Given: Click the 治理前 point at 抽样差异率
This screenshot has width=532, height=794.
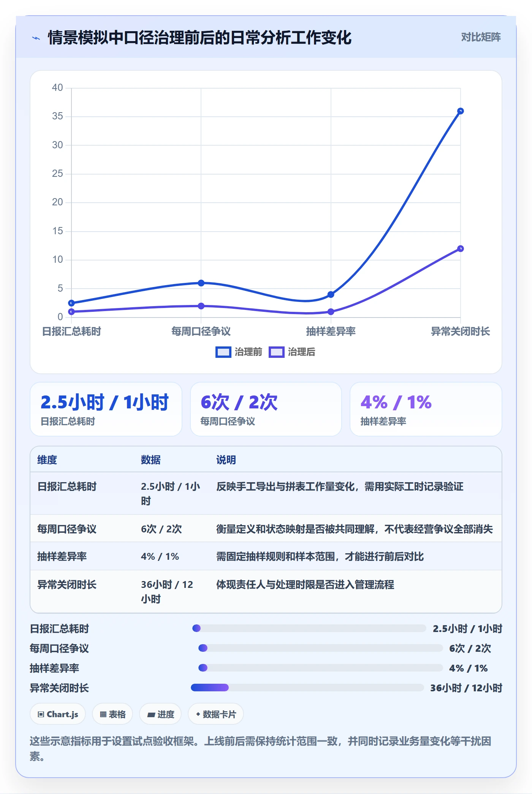Looking at the screenshot, I should [331, 294].
